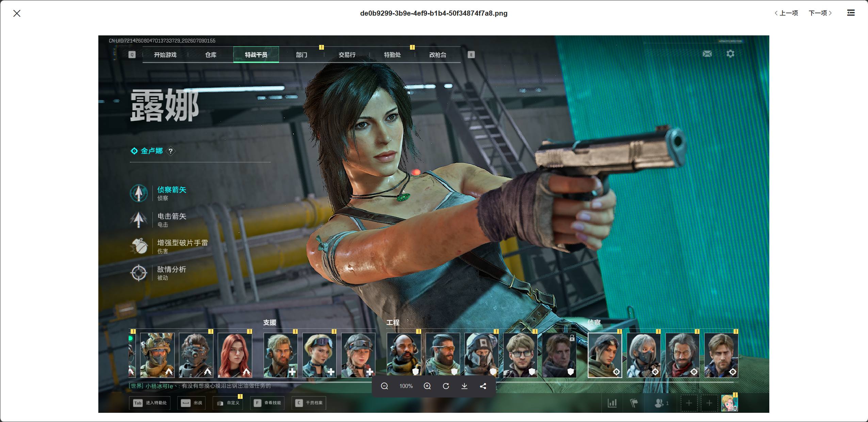This screenshot has height=422, width=868.
Task: Open the 交易行 tab
Action: 347,55
